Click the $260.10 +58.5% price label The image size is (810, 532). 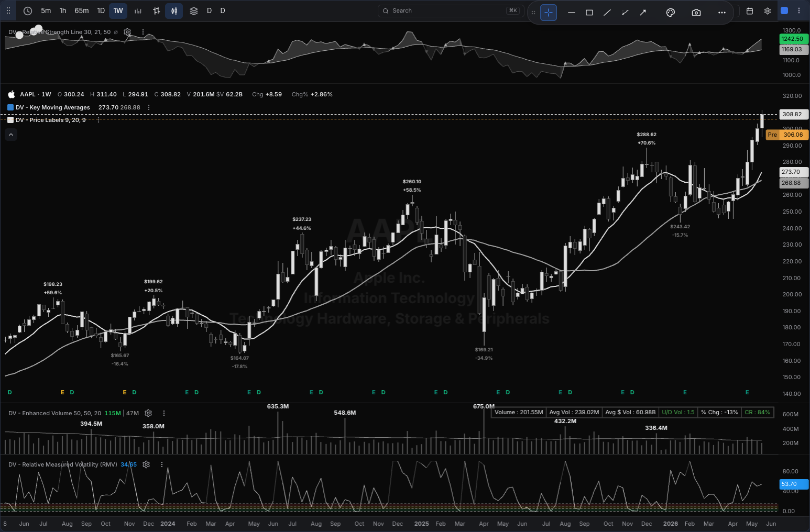pos(412,186)
